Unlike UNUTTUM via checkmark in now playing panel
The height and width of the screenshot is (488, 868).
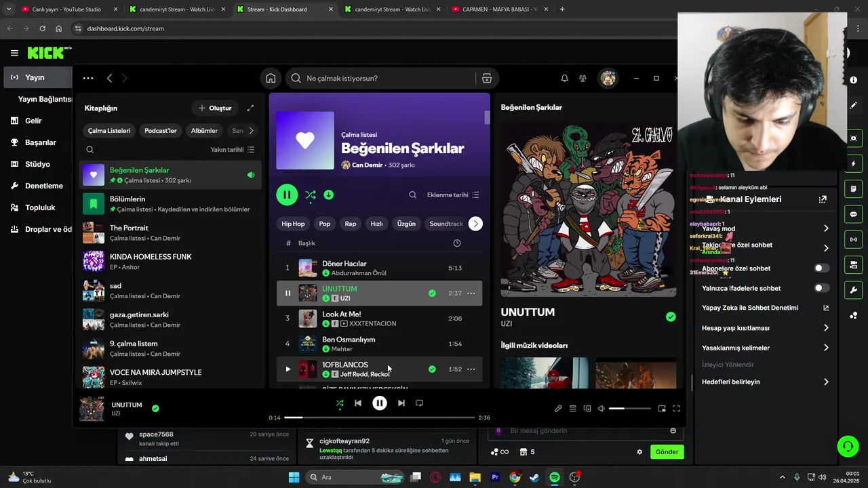point(671,317)
